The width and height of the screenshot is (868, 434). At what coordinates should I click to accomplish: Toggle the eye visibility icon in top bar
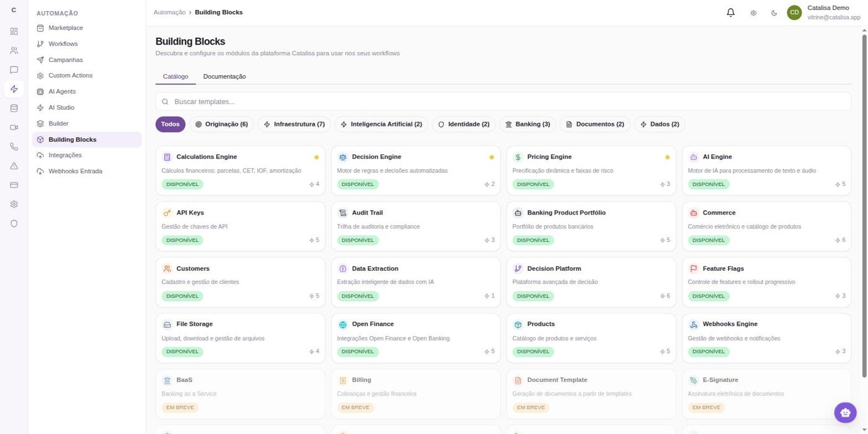point(753,12)
